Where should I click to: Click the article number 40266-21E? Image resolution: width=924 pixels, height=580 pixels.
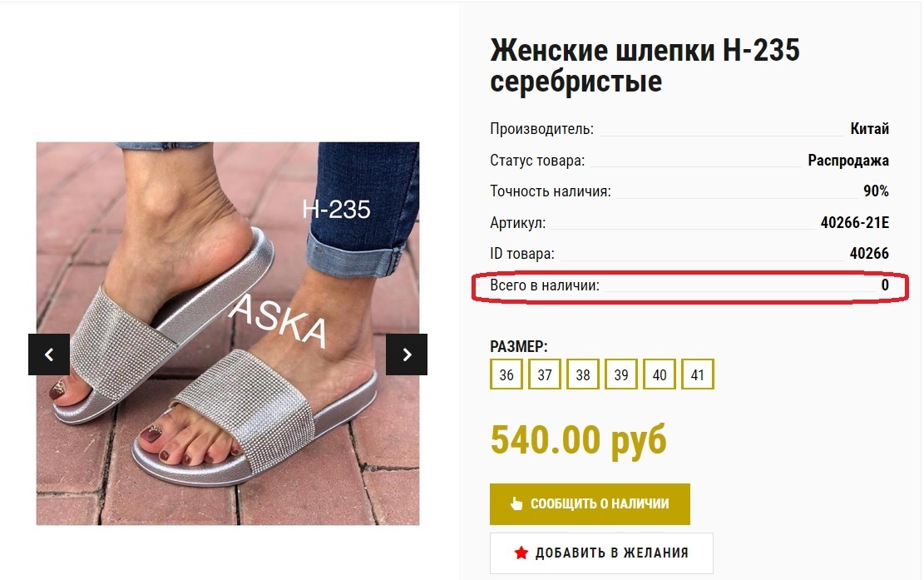[854, 222]
